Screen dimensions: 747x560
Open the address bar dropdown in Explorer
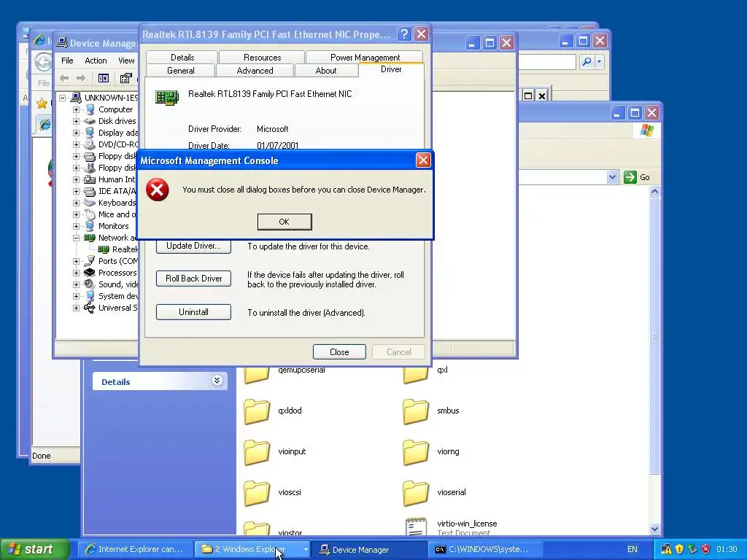tap(612, 177)
